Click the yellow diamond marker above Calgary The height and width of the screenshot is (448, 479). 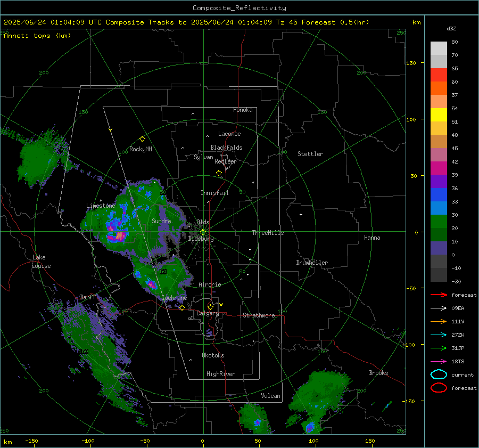point(210,307)
